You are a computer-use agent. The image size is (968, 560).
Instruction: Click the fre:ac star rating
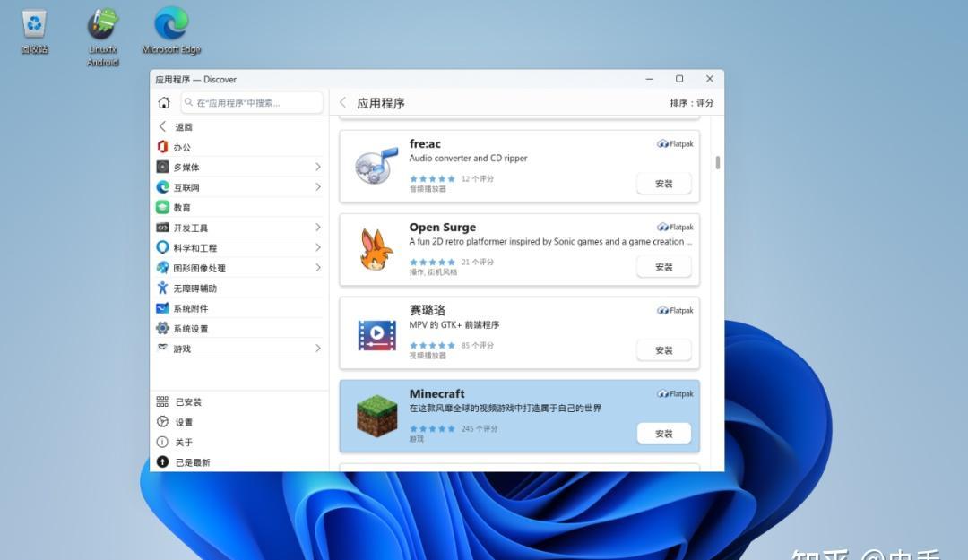coord(432,179)
